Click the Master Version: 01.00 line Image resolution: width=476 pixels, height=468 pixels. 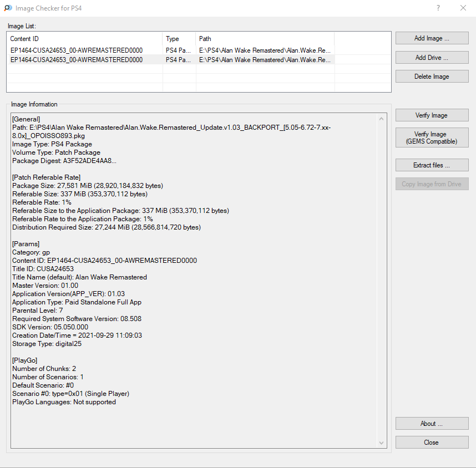(45, 286)
